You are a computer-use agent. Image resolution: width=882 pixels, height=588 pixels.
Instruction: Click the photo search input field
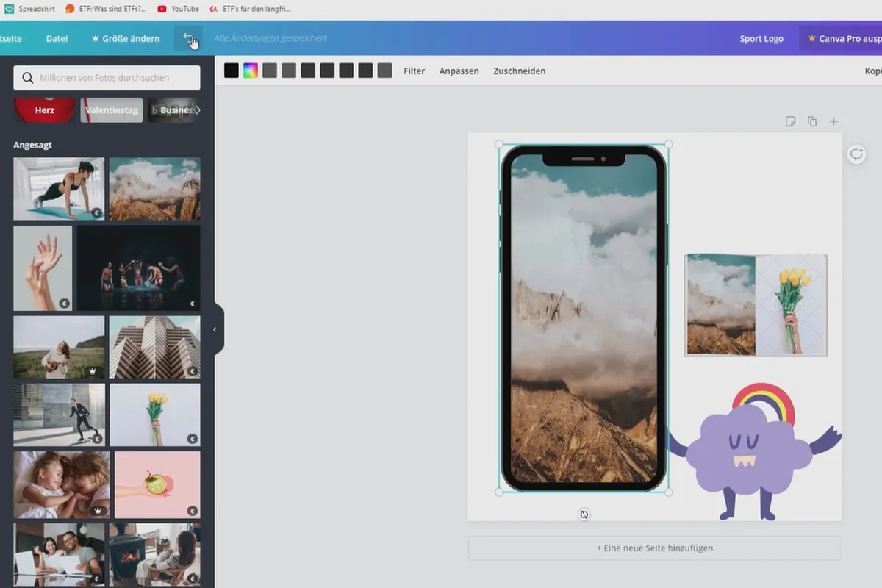[x=107, y=78]
